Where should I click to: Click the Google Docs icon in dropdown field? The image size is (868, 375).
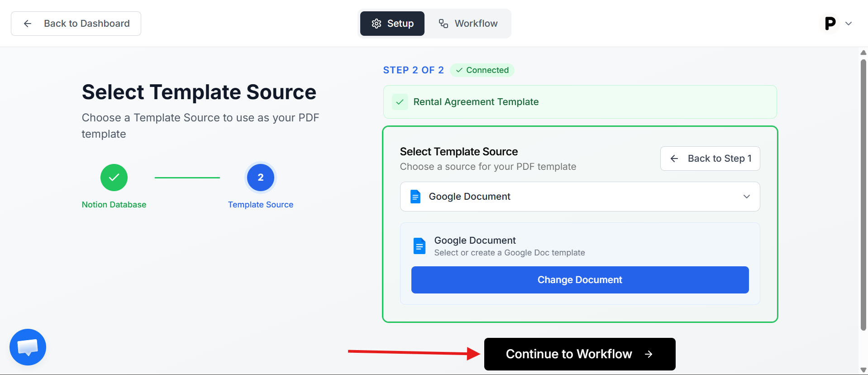tap(415, 197)
